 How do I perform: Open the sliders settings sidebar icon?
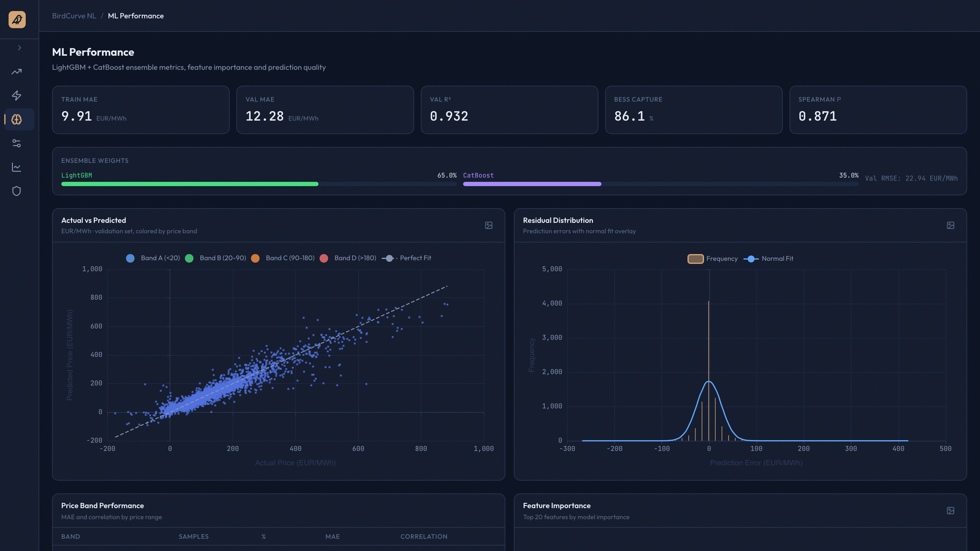tap(17, 143)
